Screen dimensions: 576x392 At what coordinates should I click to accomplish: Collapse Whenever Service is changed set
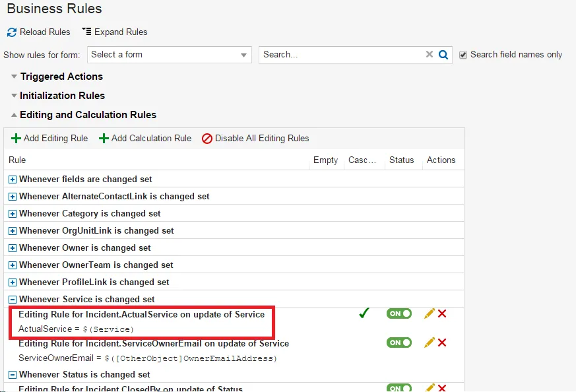coord(13,300)
